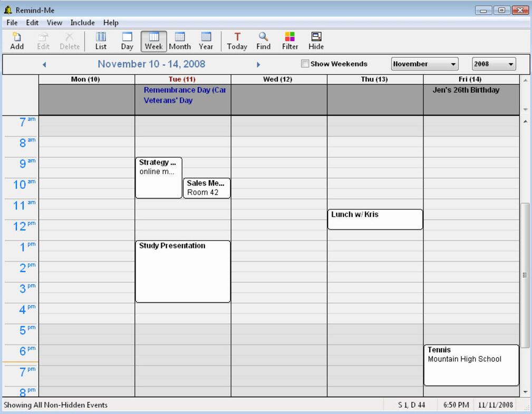Enable the Show Weekends checkbox
The width and height of the screenshot is (532, 414).
click(305, 64)
